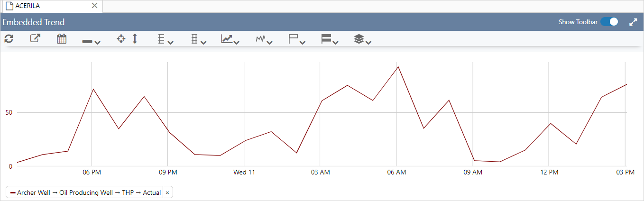Open the outlined flag dropdown
This screenshot has height=201, width=644.
tap(297, 39)
